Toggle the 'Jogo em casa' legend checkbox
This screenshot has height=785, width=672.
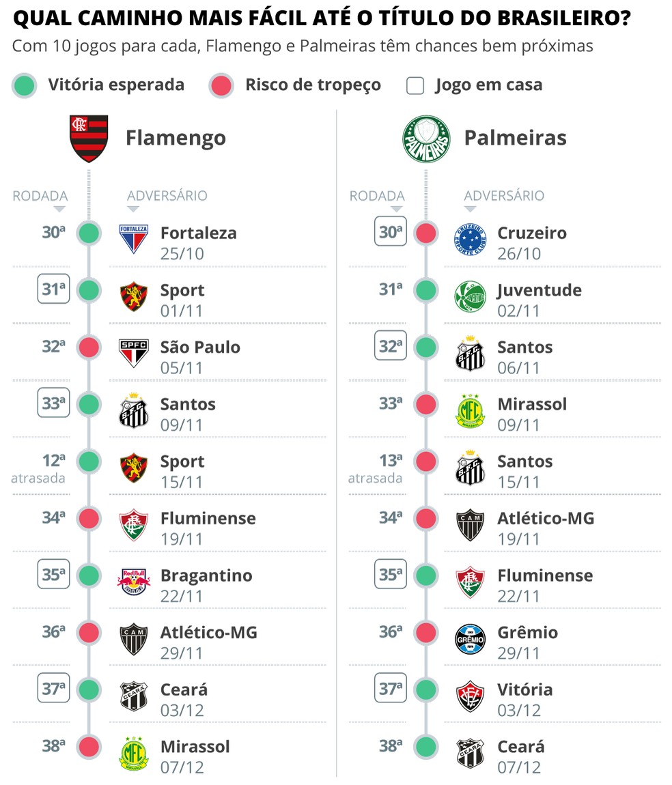[x=415, y=86]
